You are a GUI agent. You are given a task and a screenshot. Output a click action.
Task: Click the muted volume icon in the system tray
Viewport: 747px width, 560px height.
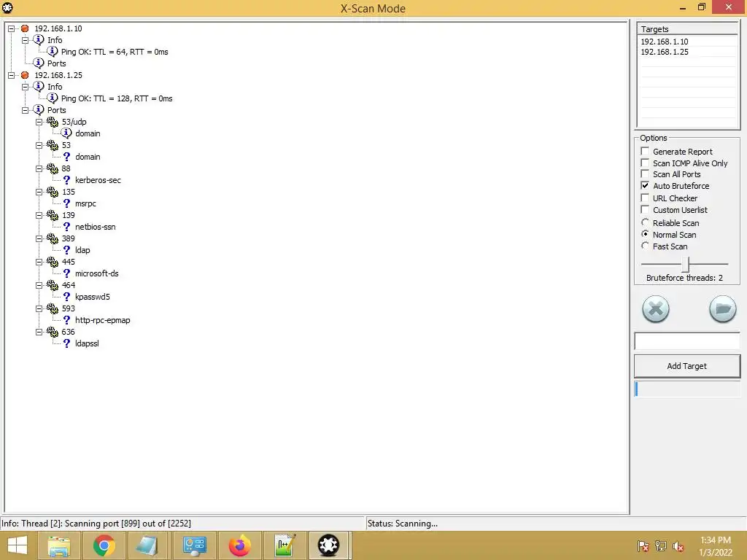pos(678,546)
